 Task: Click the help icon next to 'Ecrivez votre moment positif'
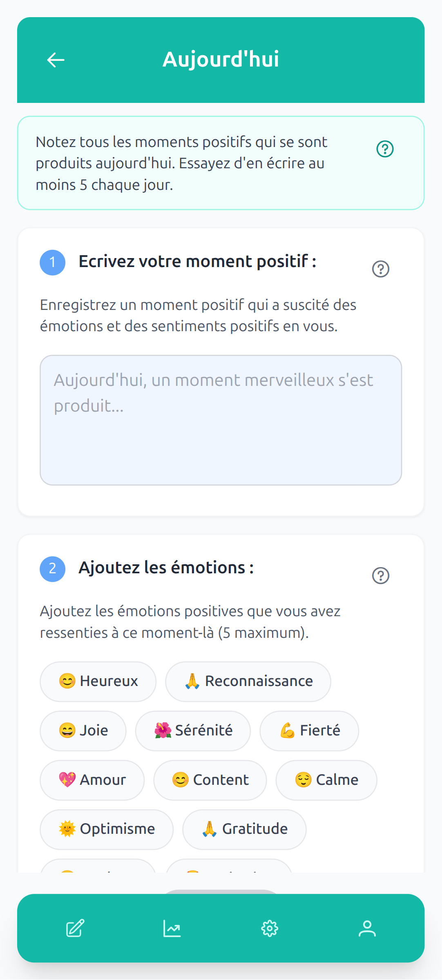coord(381,268)
